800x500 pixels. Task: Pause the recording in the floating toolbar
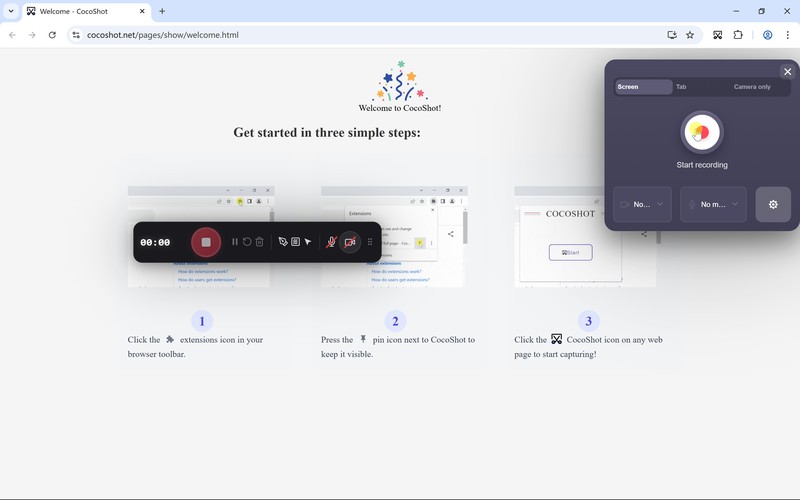point(235,242)
